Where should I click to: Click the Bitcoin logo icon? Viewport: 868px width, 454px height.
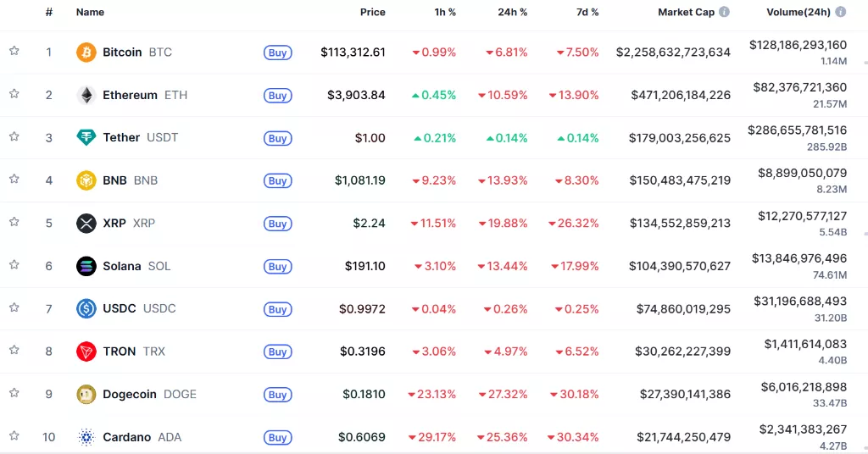86,53
